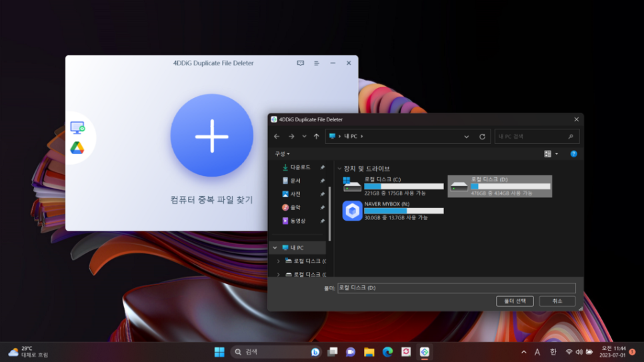Click the A input mode indicator in tray
The height and width of the screenshot is (362, 644).
click(x=537, y=352)
